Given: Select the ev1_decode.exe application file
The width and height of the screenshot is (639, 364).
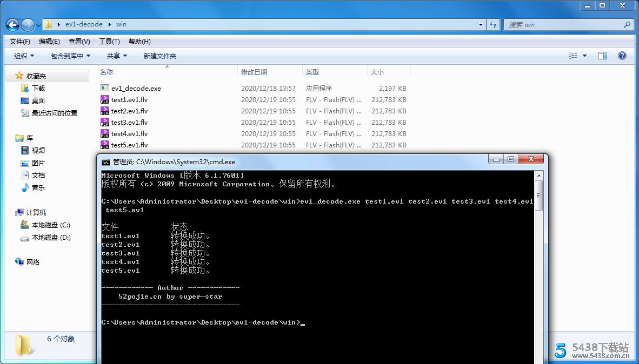Looking at the screenshot, I should pyautogui.click(x=136, y=88).
